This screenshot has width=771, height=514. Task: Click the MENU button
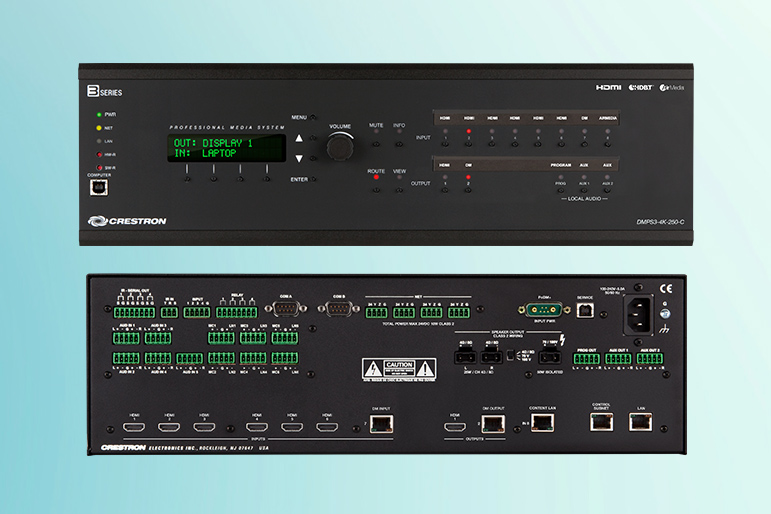click(x=313, y=118)
